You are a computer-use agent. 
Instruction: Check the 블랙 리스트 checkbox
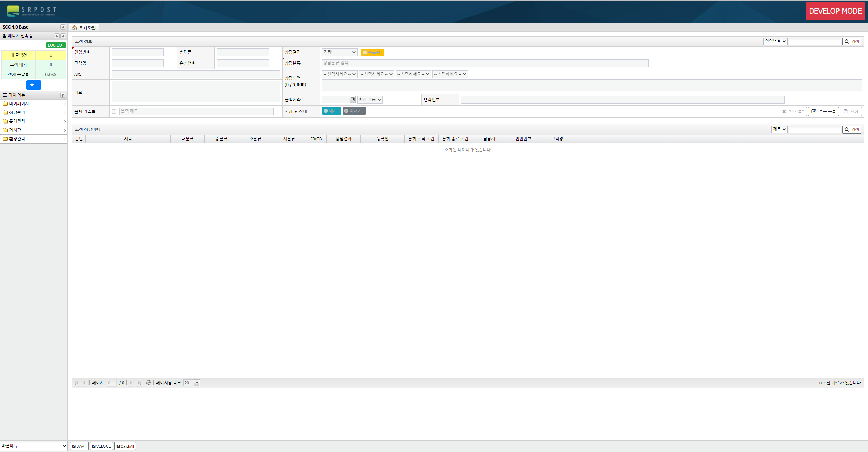click(x=114, y=111)
